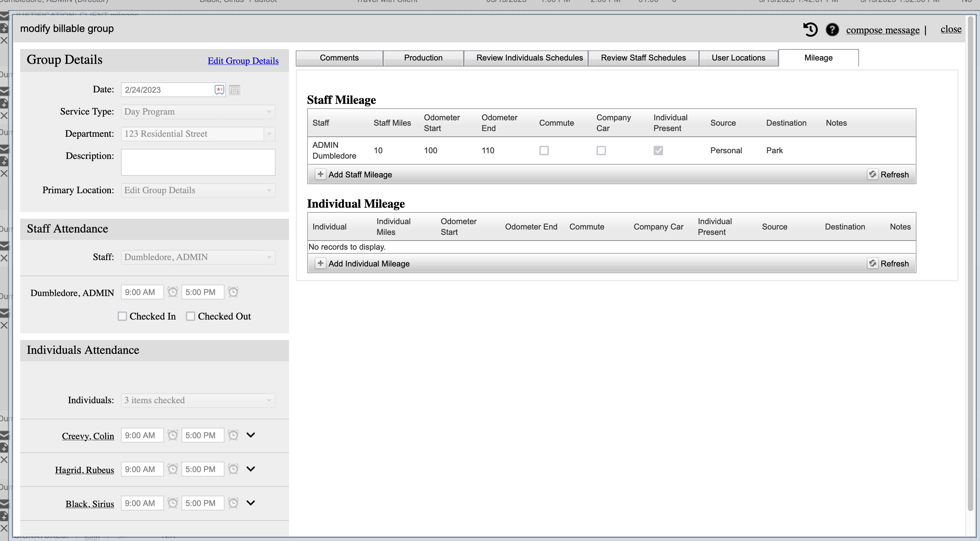The image size is (980, 541).
Task: Click clock icon after Creevy 5:00 PM
Action: 233,435
